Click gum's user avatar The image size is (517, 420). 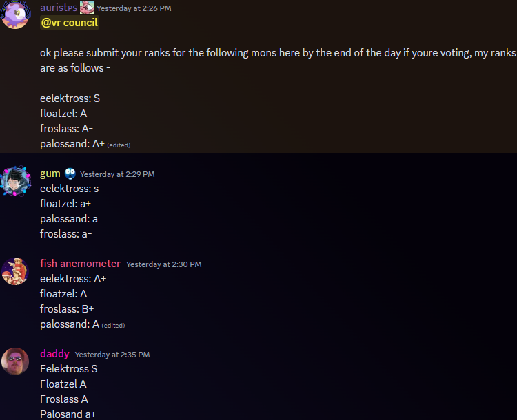(x=15, y=181)
